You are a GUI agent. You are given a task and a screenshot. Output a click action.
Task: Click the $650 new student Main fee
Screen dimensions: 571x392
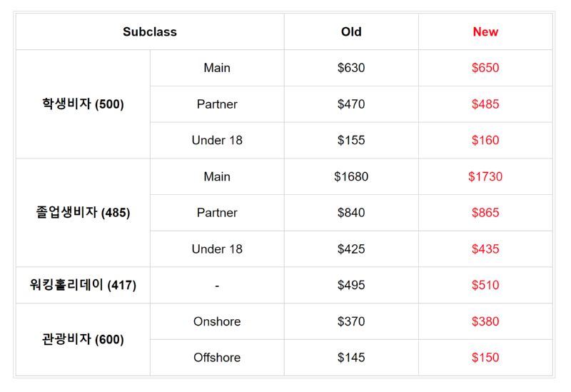coord(485,68)
